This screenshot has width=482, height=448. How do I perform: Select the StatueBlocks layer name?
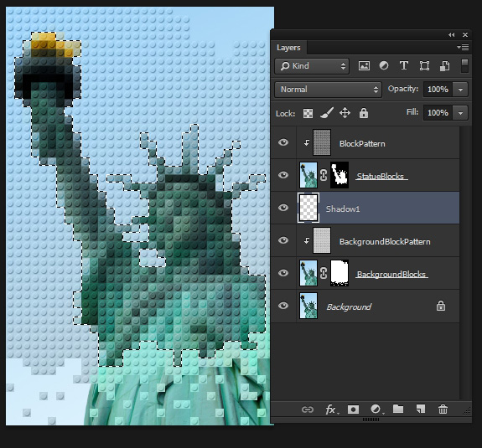(381, 176)
